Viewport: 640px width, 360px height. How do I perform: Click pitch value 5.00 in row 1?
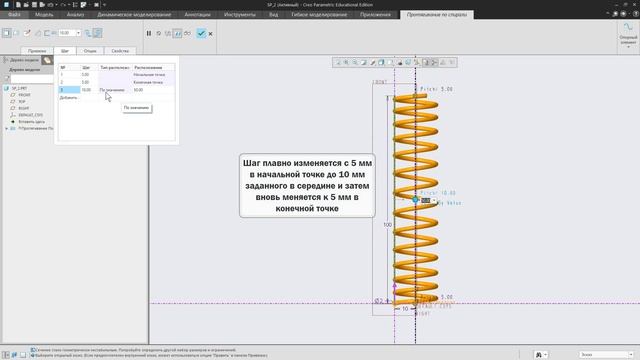click(85, 75)
